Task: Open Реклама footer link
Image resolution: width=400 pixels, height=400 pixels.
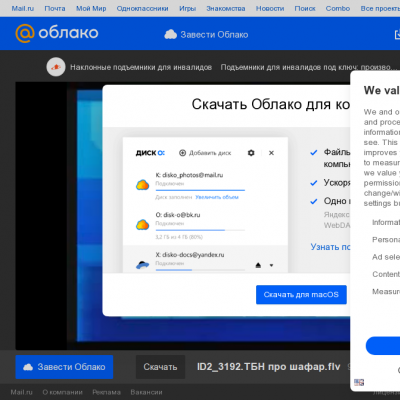Action: tap(106, 392)
